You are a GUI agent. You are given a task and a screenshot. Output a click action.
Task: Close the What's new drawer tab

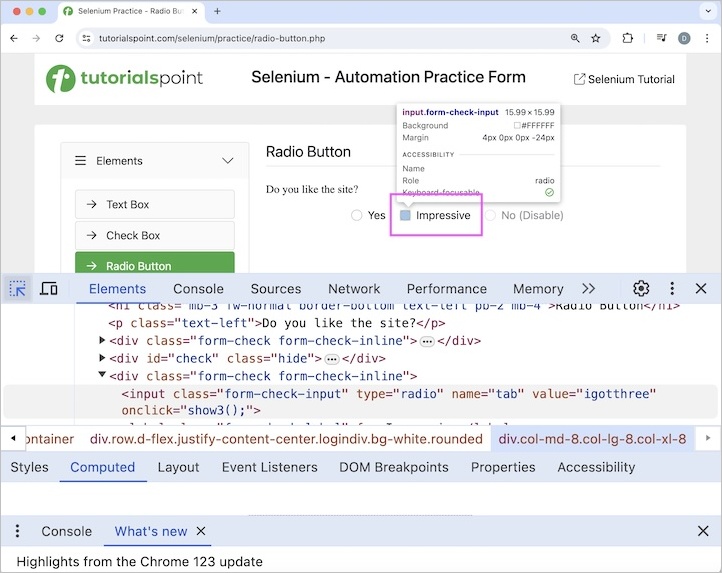[x=201, y=532]
